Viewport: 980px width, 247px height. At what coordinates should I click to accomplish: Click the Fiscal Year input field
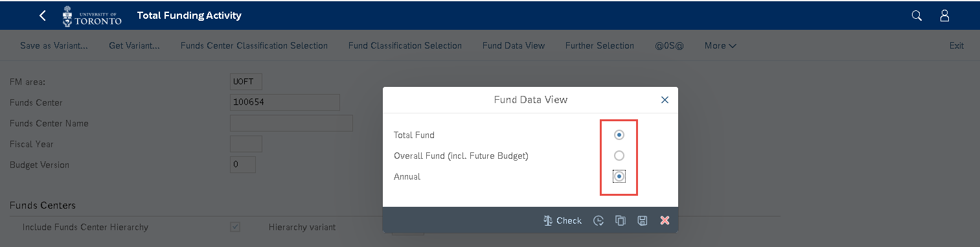point(246,144)
